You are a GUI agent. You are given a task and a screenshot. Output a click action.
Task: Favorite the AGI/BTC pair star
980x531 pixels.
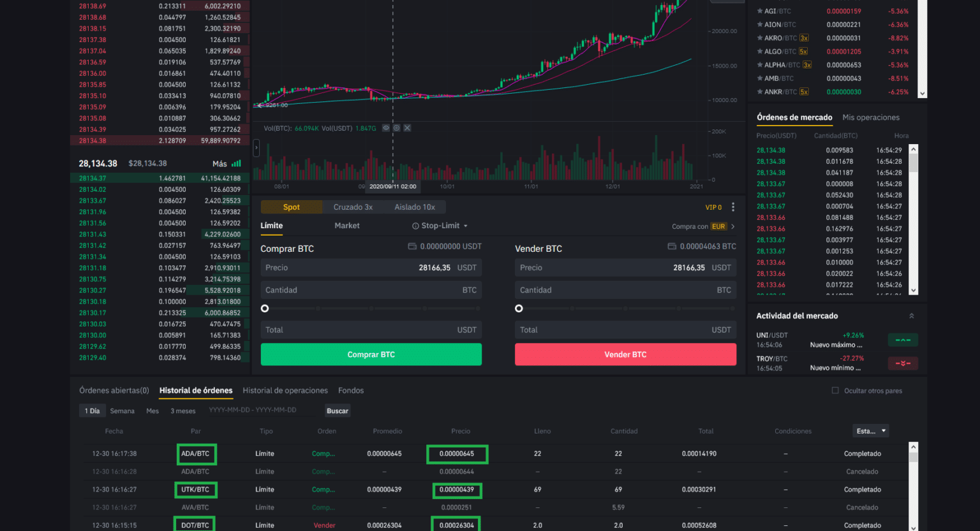pyautogui.click(x=759, y=11)
